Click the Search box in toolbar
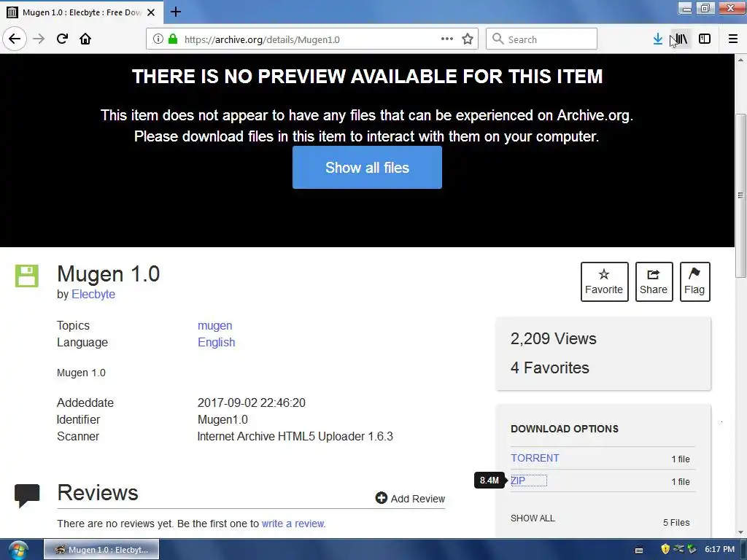747x560 pixels. 542,39
